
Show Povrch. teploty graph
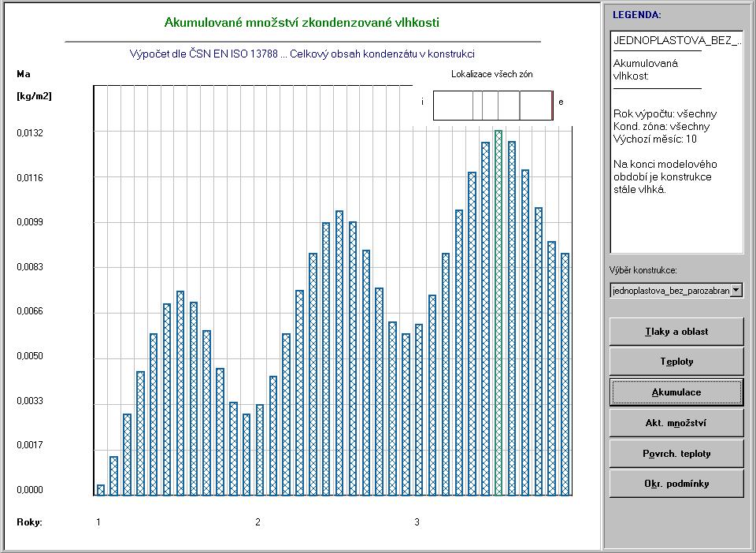point(676,454)
